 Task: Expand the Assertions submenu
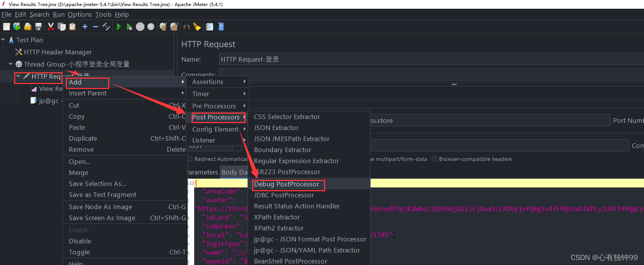[217, 82]
